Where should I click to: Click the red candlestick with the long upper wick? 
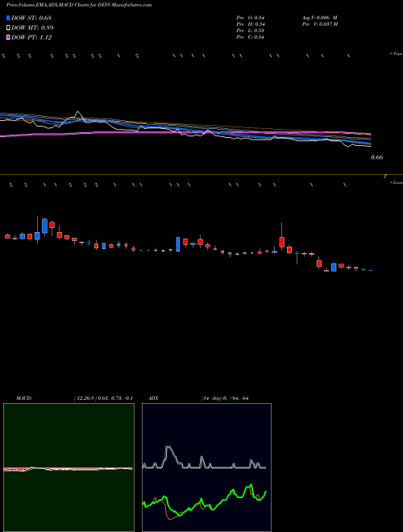[x=282, y=242]
